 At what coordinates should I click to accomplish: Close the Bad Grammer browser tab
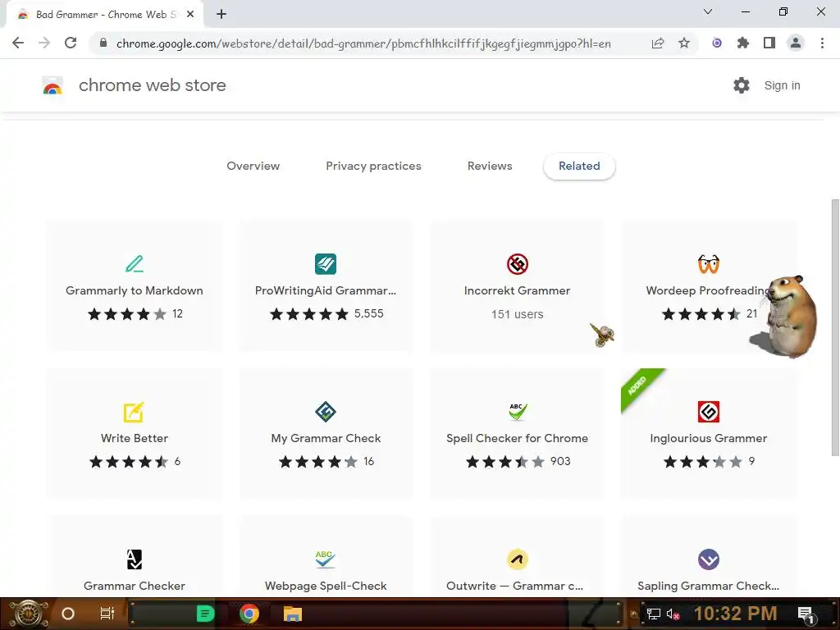click(x=190, y=15)
